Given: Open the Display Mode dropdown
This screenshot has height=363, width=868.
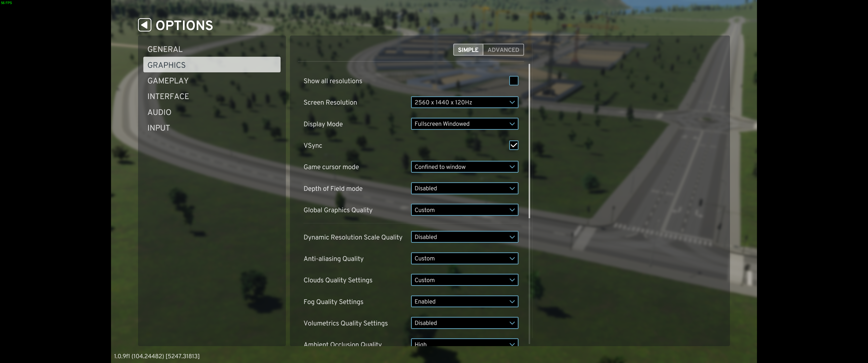Looking at the screenshot, I should (x=464, y=124).
